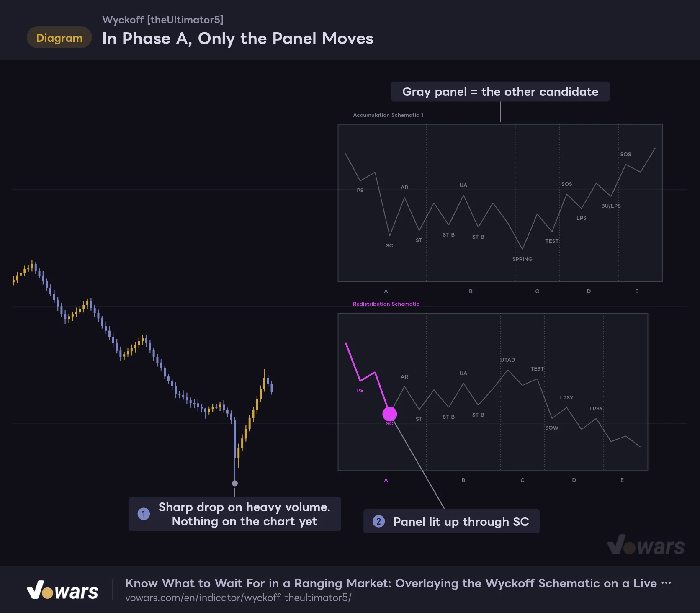This screenshot has height=613, width=700.
Task: Click the Diagram badge
Action: pyautogui.click(x=59, y=38)
